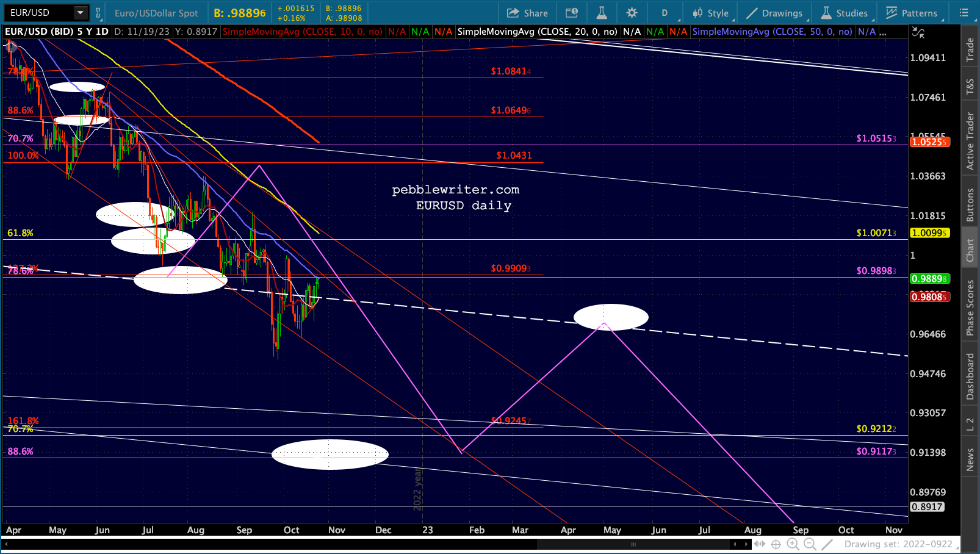
Task: Click the 1.0525 red price bubble
Action: [x=930, y=142]
